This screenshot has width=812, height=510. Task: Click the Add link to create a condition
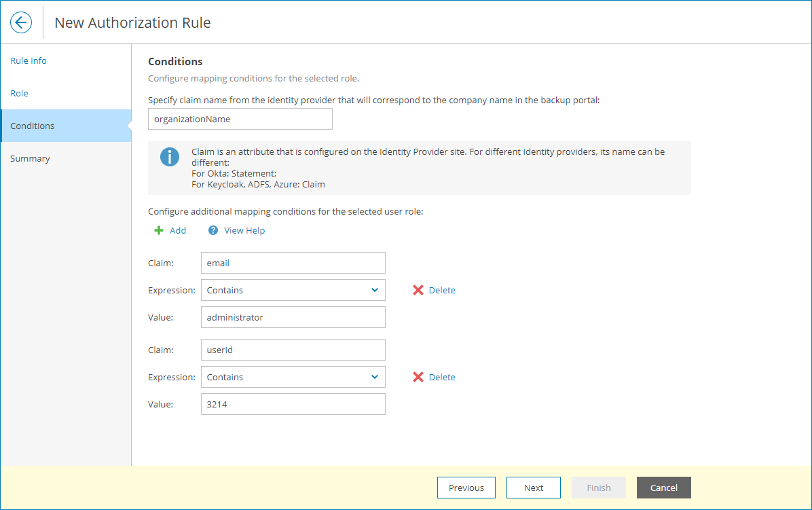click(x=175, y=230)
